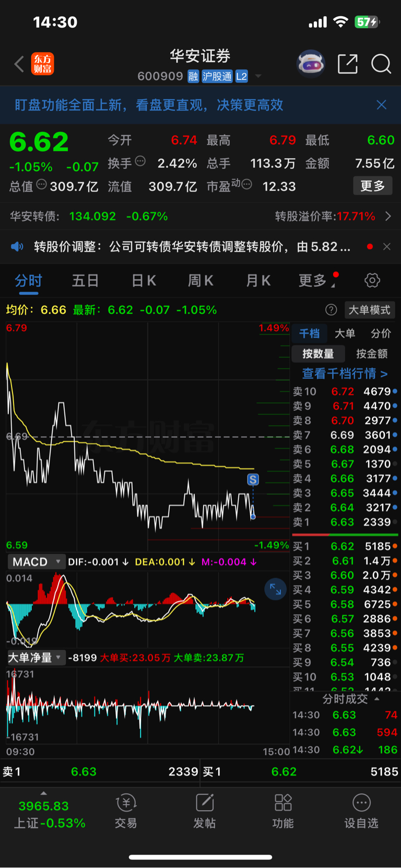Open the 转股价调整 announcement text
Viewport: 401px width, 868px height.
coord(192,246)
